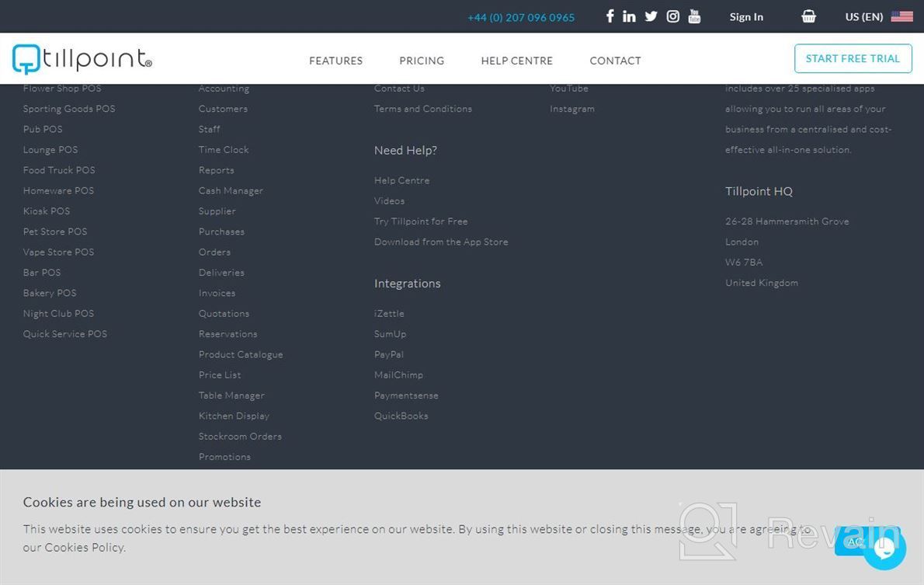This screenshot has width=924, height=585.
Task: Open the Purchases link
Action: [x=221, y=232]
